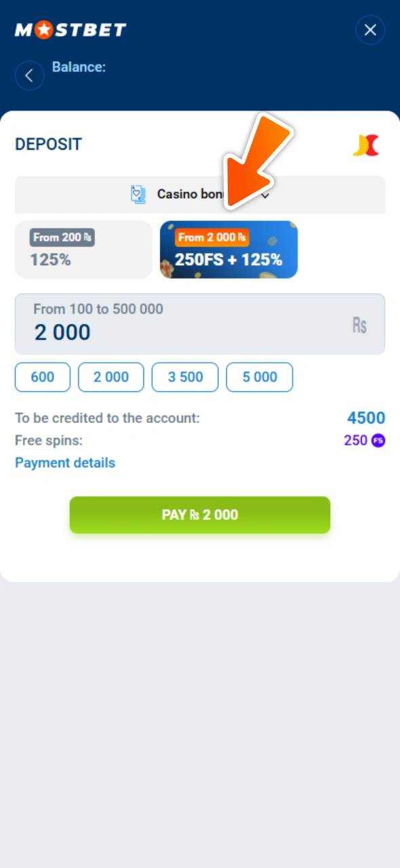Dismiss the deposit screen via the X icon
The width and height of the screenshot is (400, 868).
tap(370, 30)
